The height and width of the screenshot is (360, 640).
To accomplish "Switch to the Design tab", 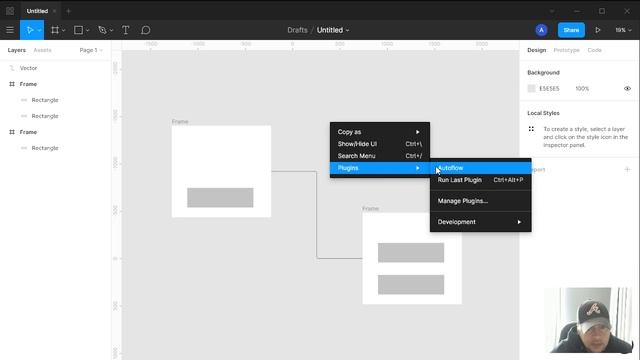I will click(x=536, y=50).
